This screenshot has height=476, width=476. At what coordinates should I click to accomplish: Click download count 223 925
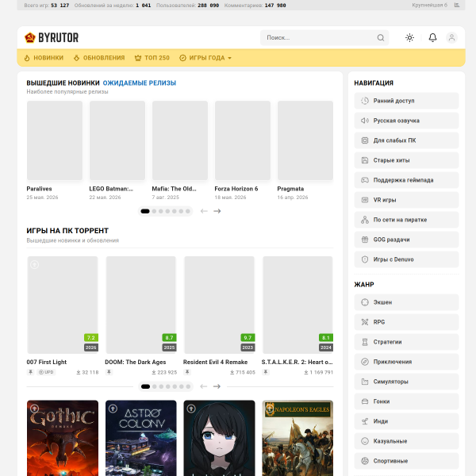164,373
